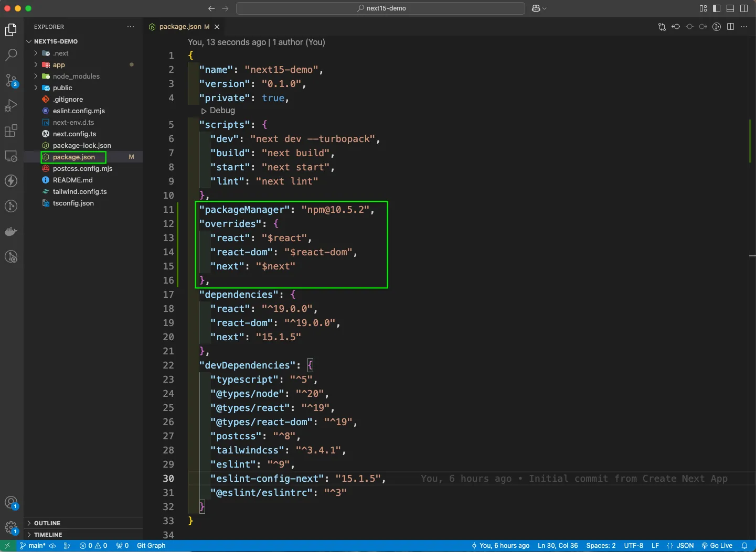Click Go Live in the status bar

point(717,546)
